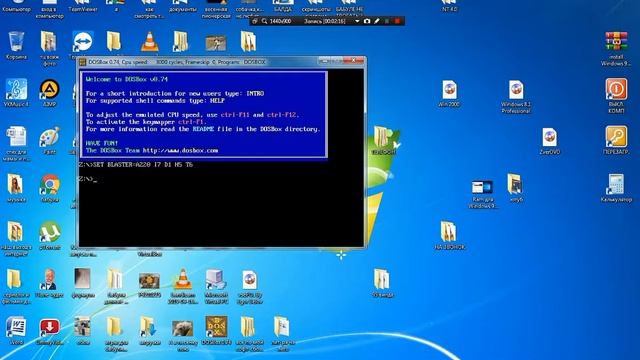Screen dimensions: 640x360
Task: Open the Recycle Bin (Корзина) icon
Action: coord(16,42)
